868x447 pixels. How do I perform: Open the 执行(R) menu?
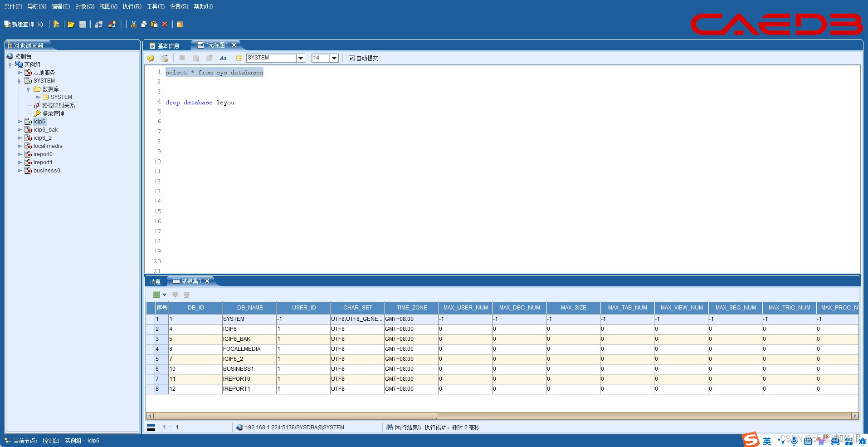(132, 6)
